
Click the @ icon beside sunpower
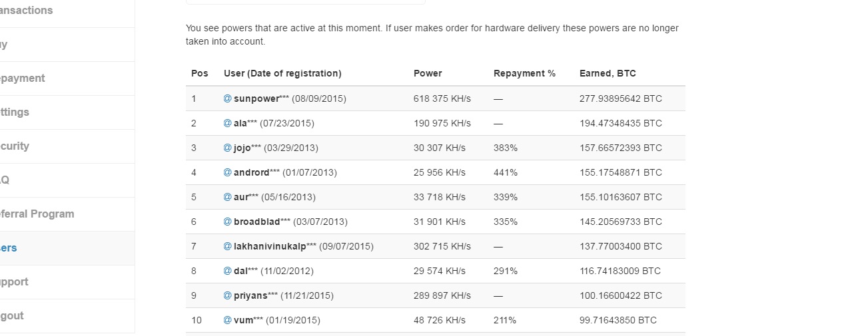point(227,98)
